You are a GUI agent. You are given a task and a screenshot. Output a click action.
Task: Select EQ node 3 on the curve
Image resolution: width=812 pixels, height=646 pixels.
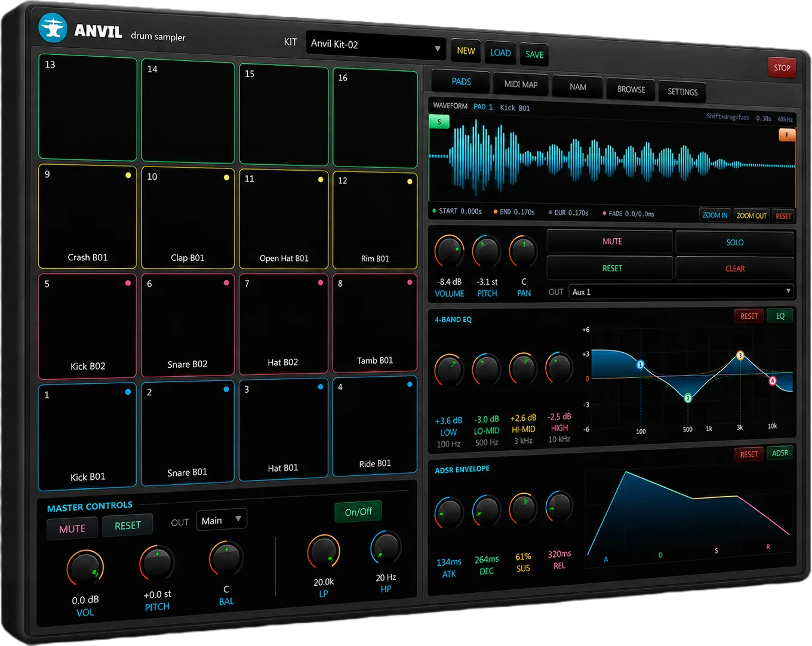click(740, 355)
